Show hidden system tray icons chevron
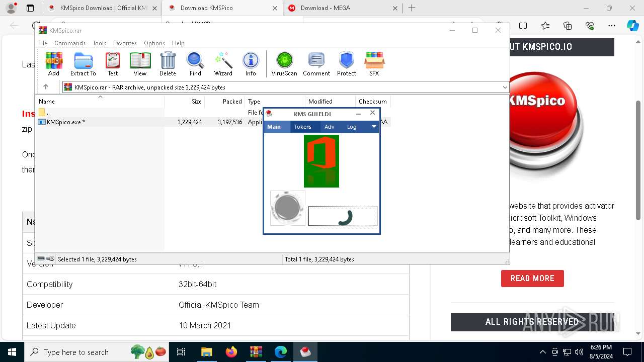 coord(542,352)
